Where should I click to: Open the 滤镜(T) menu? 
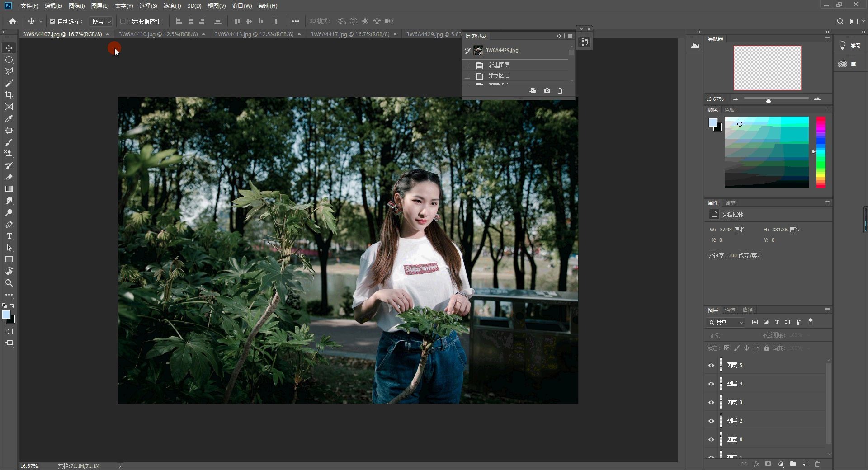pos(172,6)
